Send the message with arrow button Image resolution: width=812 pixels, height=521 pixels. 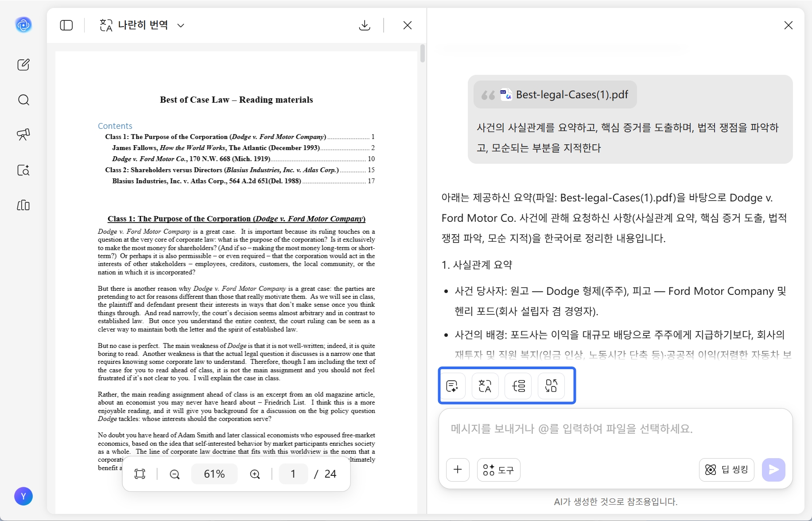coord(773,470)
